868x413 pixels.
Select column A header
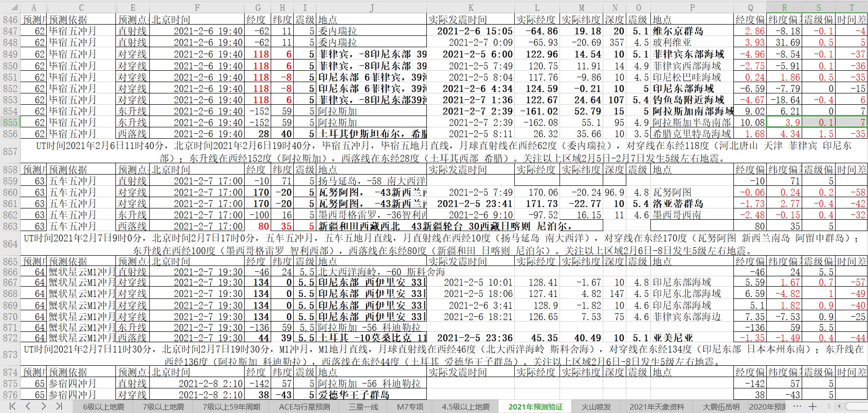(33, 7)
